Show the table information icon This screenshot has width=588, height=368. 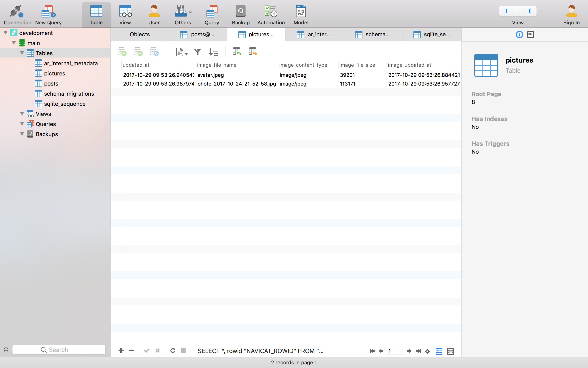tap(519, 34)
